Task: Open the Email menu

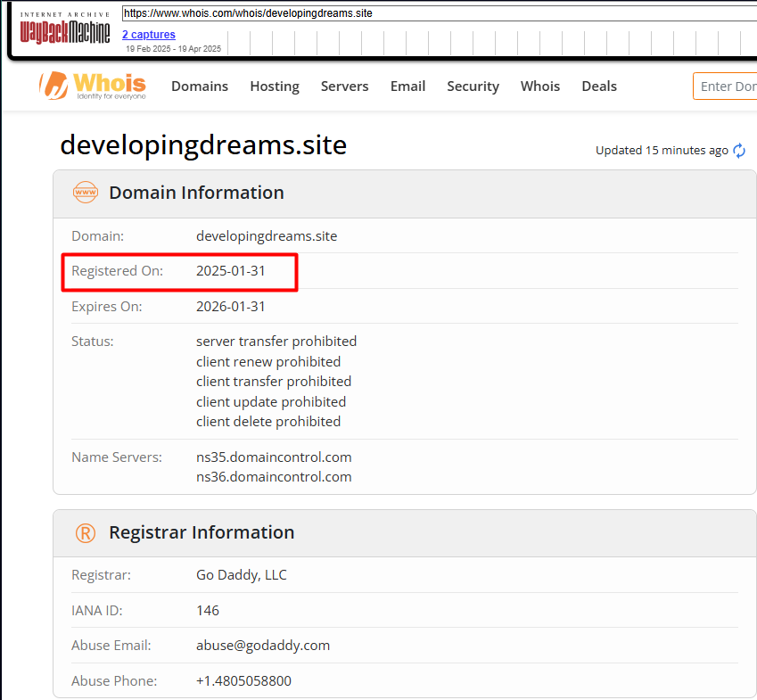Action: click(408, 86)
